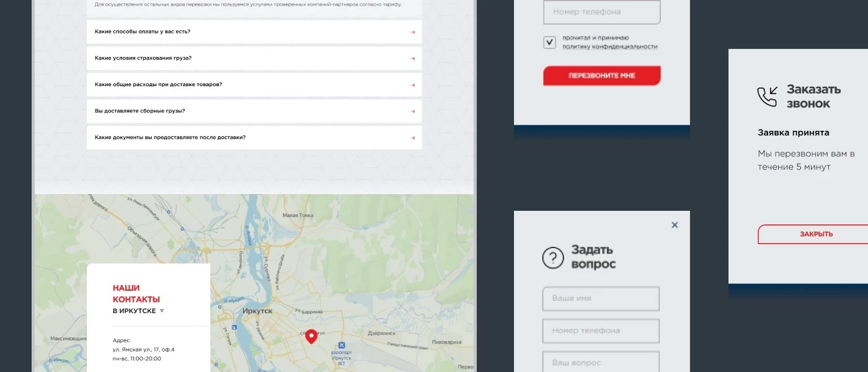Expand the payment methods question
The width and height of the screenshot is (868, 372).
254,32
